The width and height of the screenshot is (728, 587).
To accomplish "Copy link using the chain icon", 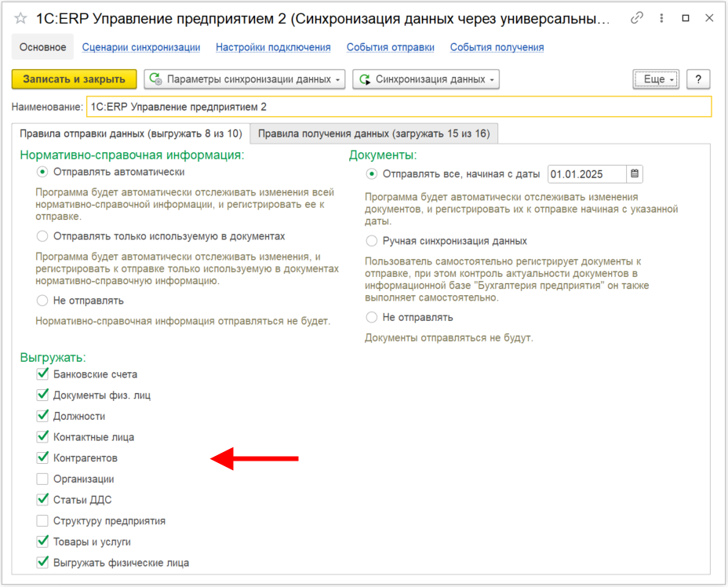I will (637, 18).
